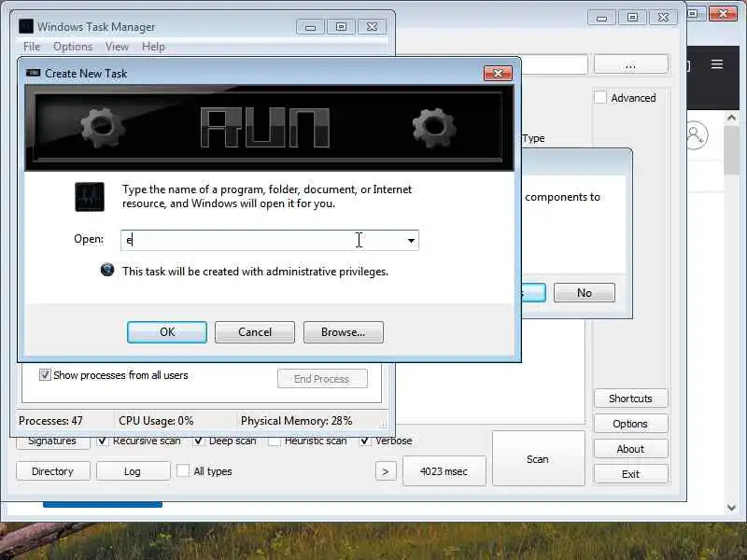Open the scanner Shortcuts button

pyautogui.click(x=630, y=399)
